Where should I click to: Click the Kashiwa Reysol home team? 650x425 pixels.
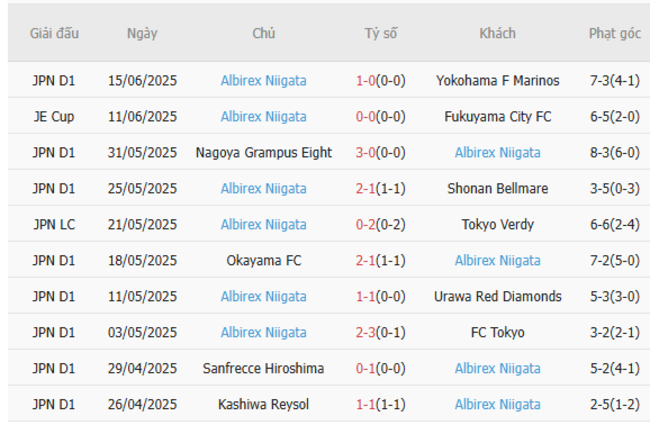[263, 405]
